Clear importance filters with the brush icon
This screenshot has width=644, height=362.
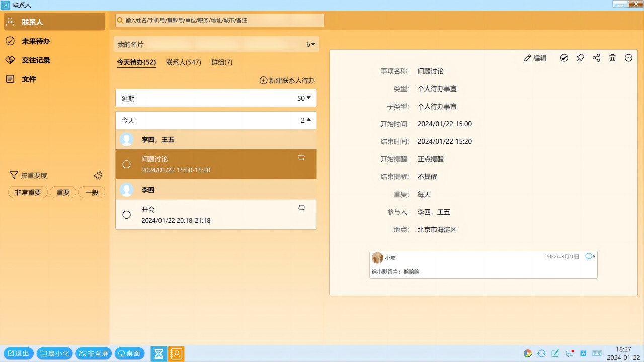[98, 175]
